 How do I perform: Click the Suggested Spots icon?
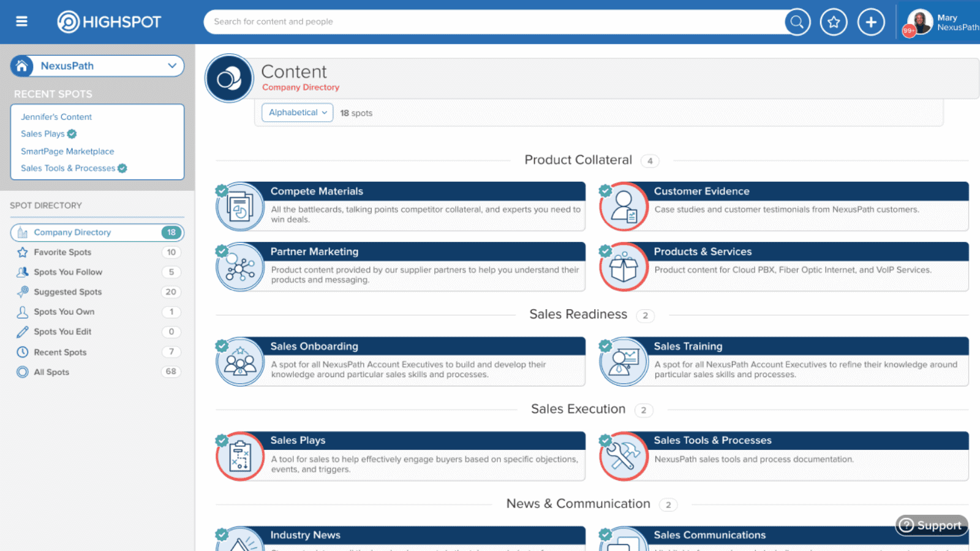pos(23,292)
